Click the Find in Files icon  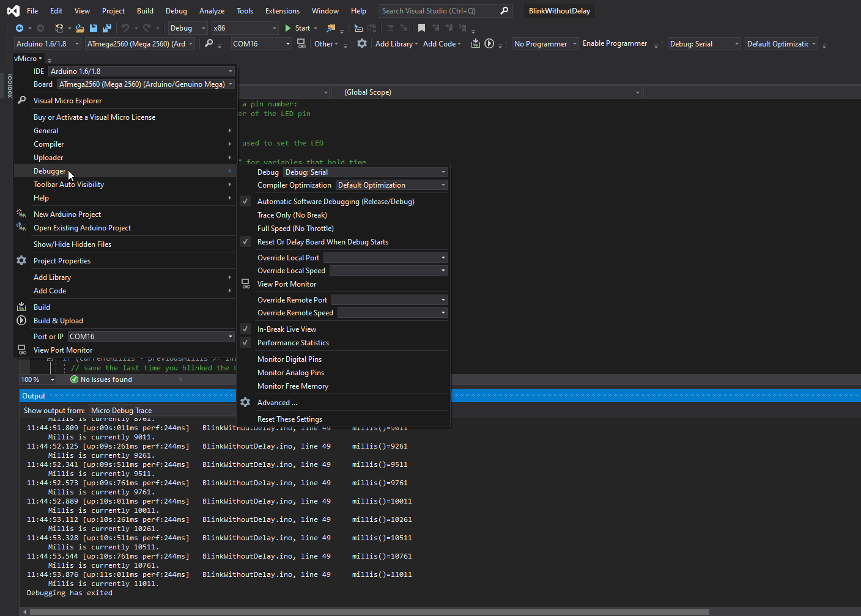(331, 28)
